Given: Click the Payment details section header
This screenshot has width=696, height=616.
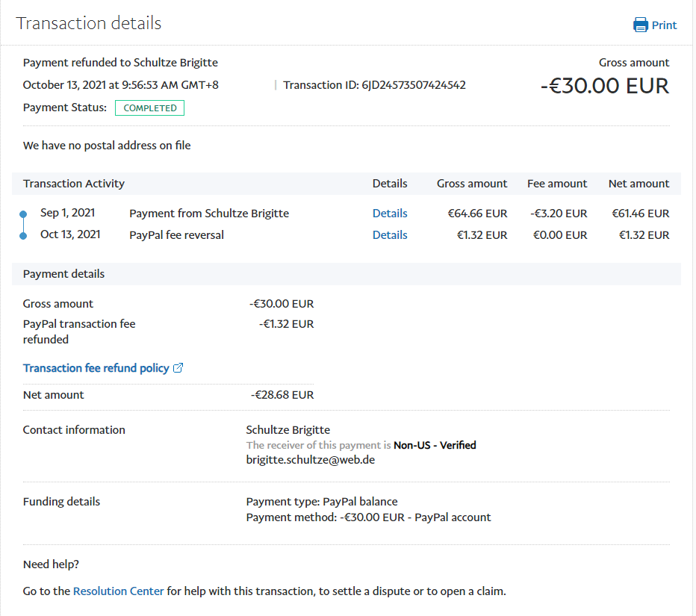Looking at the screenshot, I should pos(63,274).
